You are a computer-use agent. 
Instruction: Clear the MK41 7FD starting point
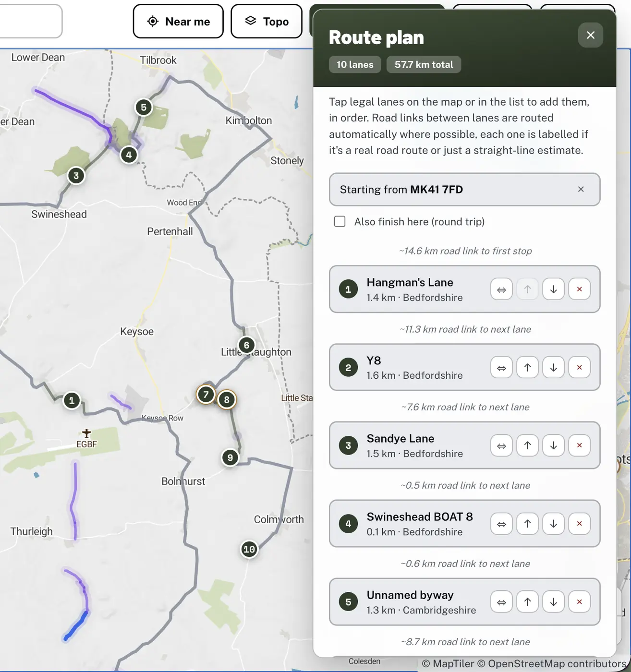point(581,190)
